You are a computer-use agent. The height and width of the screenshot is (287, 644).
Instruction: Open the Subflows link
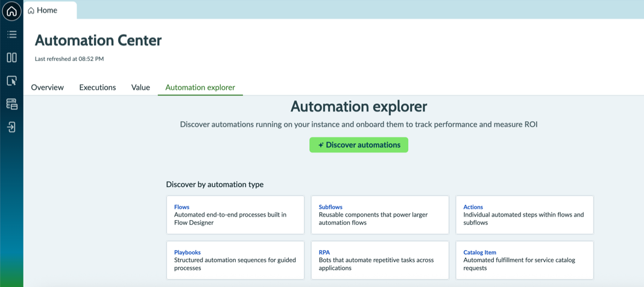pyautogui.click(x=330, y=207)
